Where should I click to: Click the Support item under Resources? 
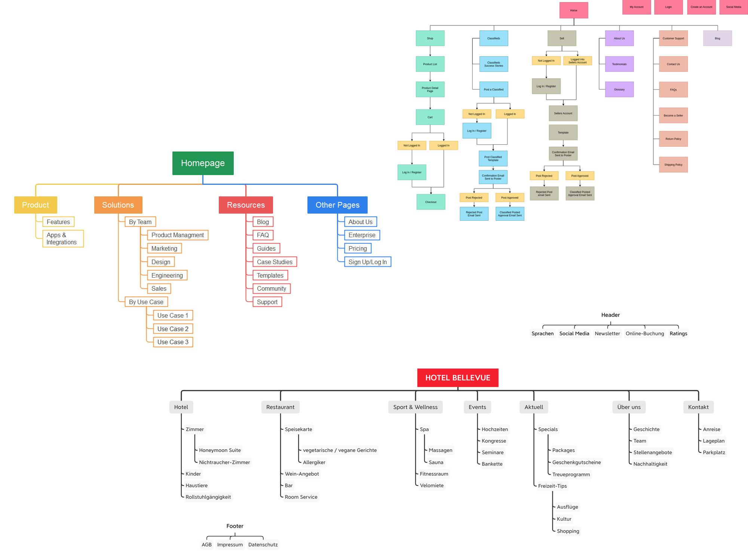pyautogui.click(x=268, y=302)
